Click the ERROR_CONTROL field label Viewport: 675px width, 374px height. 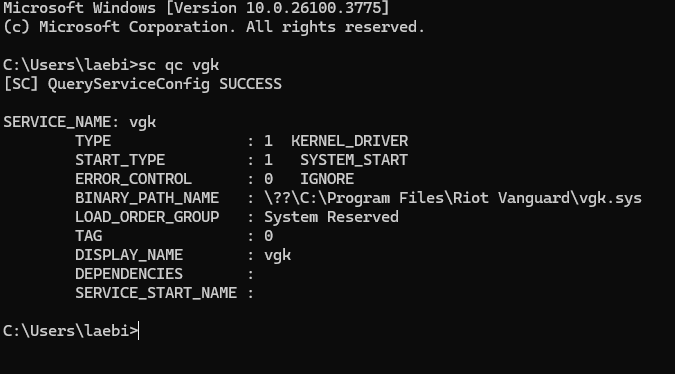click(133, 179)
